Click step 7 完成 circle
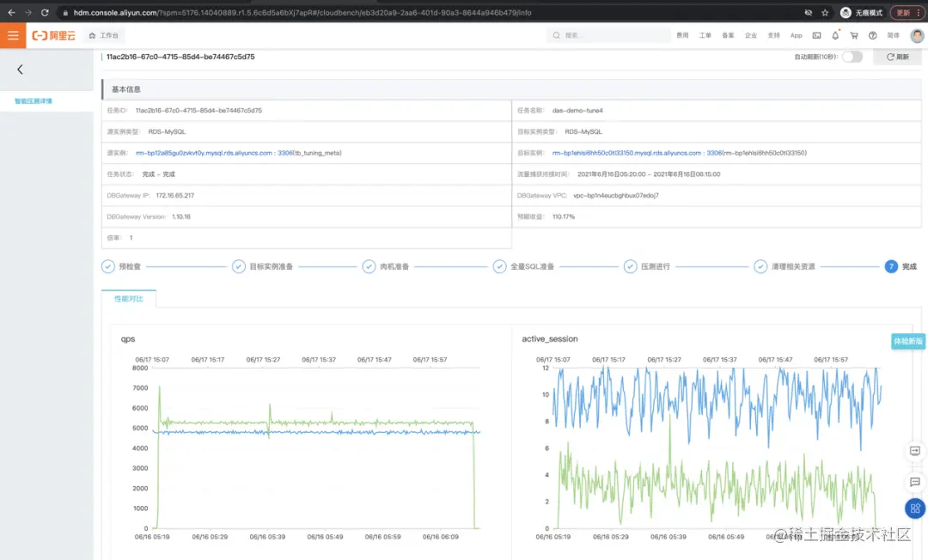The width and height of the screenshot is (928, 560). pos(891,267)
